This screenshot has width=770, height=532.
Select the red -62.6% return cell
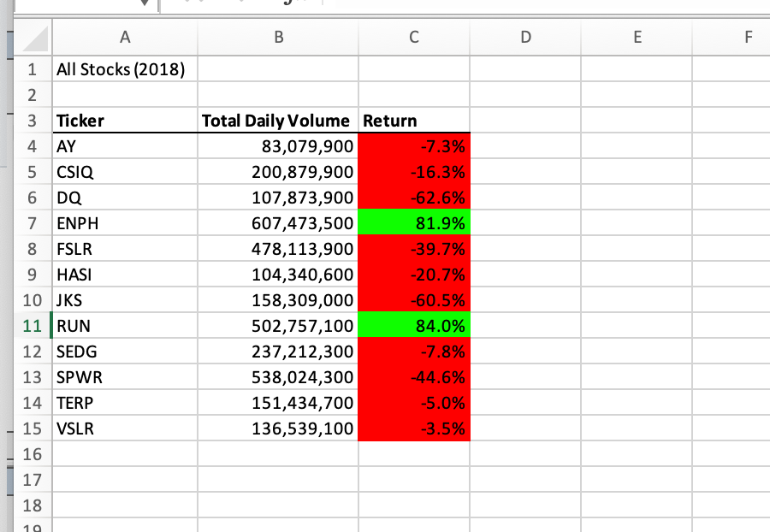[414, 198]
